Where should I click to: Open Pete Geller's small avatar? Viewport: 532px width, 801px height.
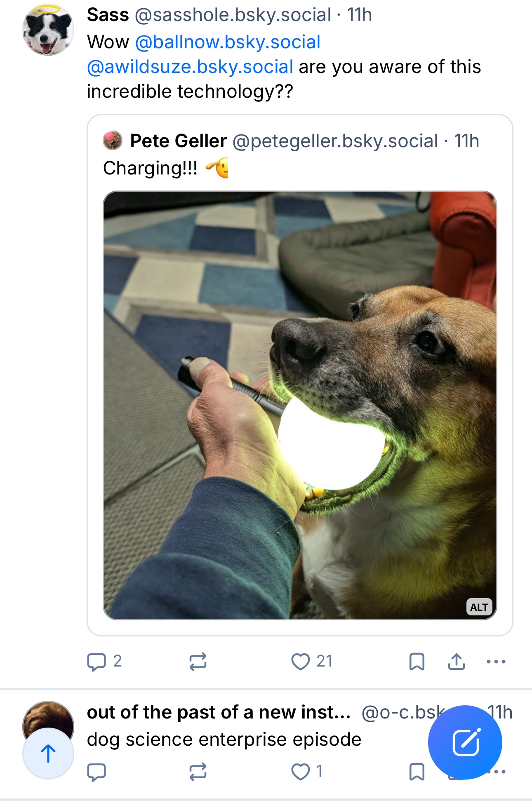pos(113,141)
